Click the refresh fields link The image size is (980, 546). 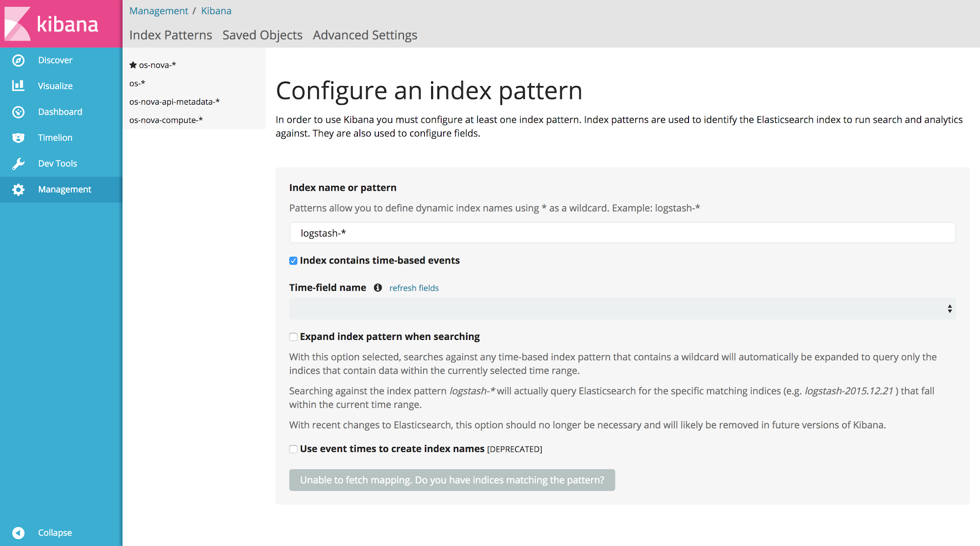[x=414, y=288]
